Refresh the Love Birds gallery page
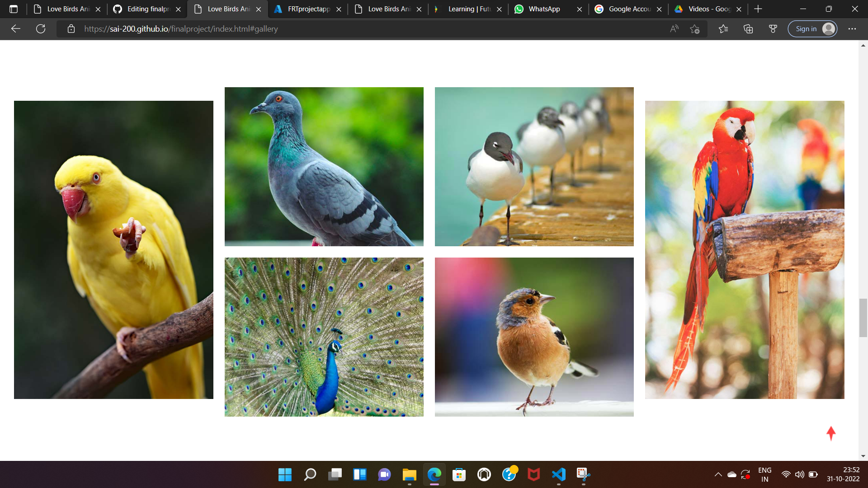 tap(41, 28)
